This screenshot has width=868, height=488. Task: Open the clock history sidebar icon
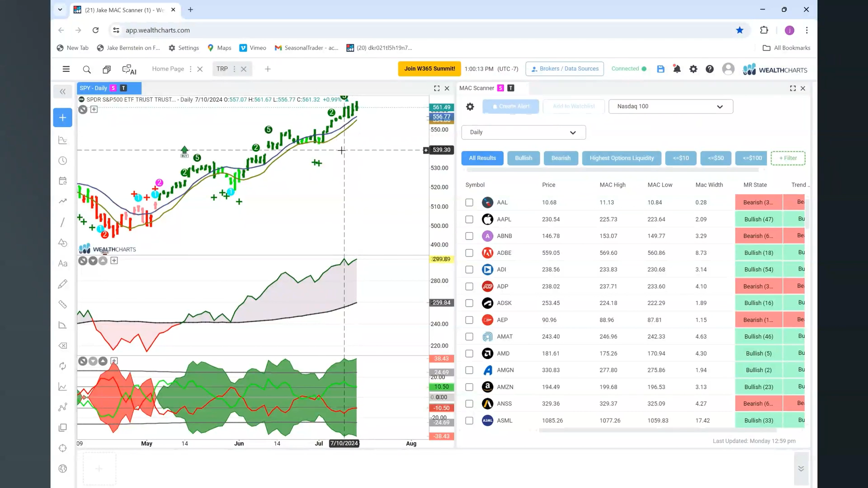pos(63,161)
